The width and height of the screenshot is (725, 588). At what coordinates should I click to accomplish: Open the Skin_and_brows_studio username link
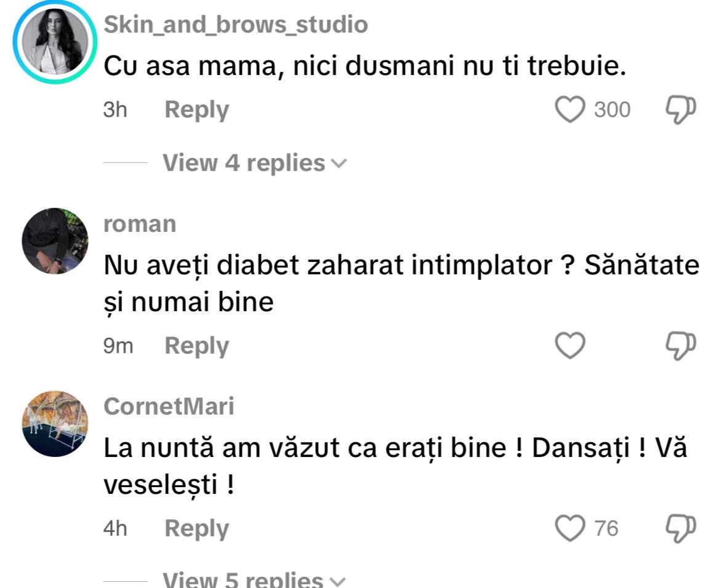point(236,25)
